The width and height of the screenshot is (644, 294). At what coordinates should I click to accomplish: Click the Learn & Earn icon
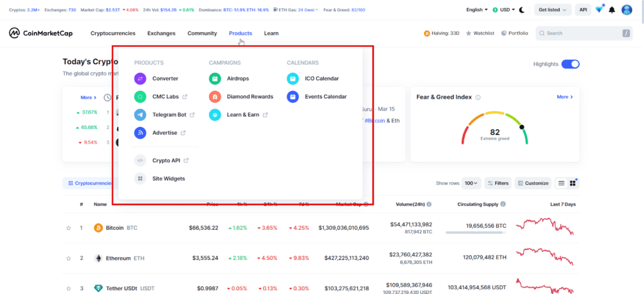coord(215,115)
